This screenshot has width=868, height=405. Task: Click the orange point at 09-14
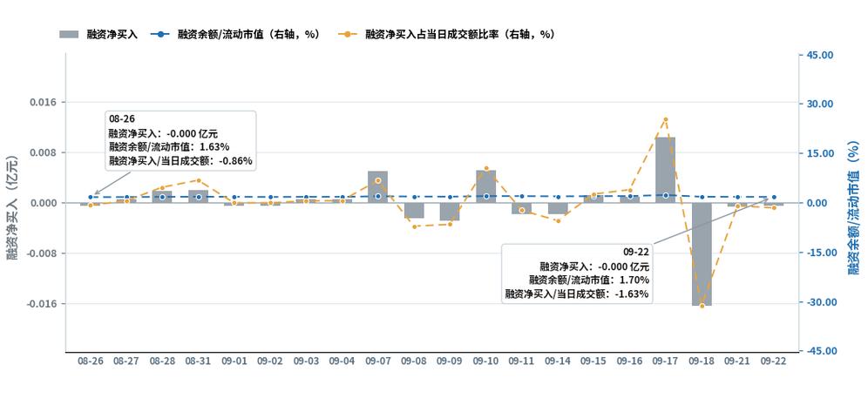click(558, 220)
